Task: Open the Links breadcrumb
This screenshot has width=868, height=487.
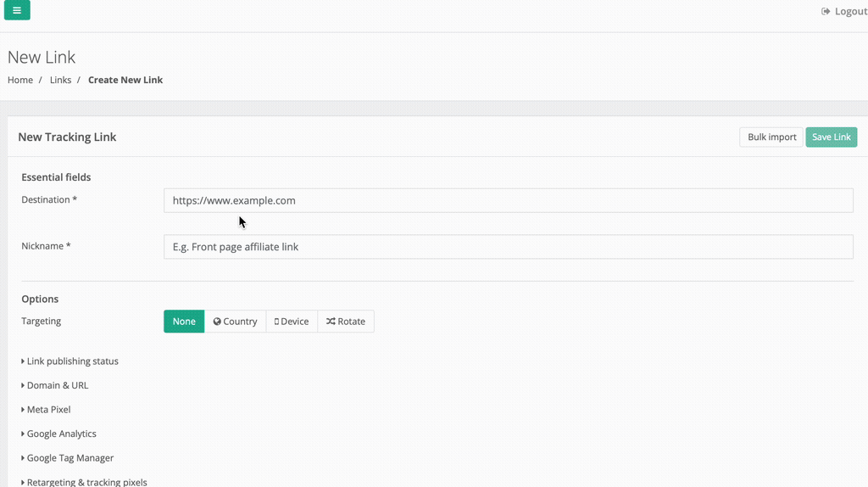Action: 60,80
